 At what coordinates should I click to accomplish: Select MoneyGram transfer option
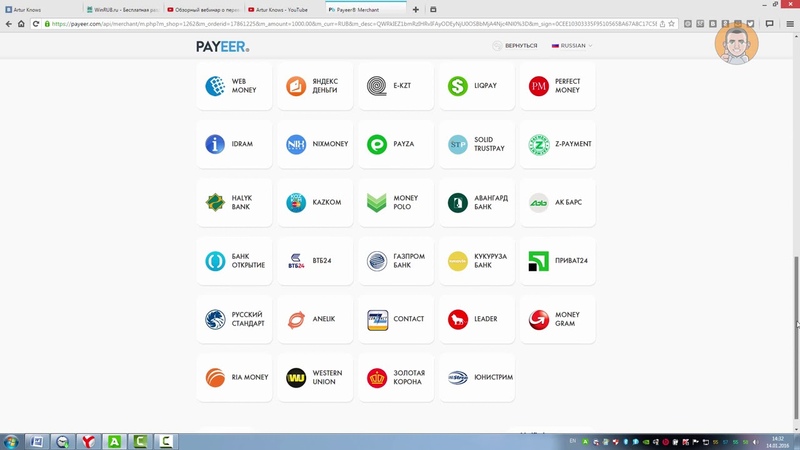click(558, 319)
